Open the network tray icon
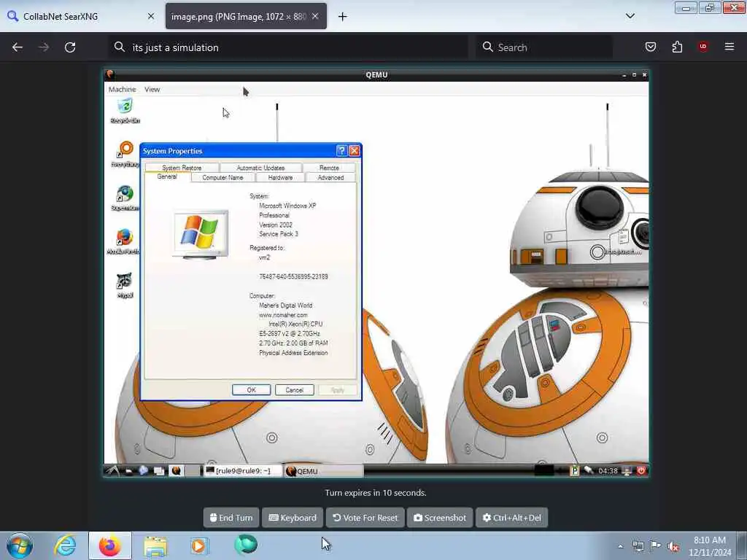 coord(638,546)
